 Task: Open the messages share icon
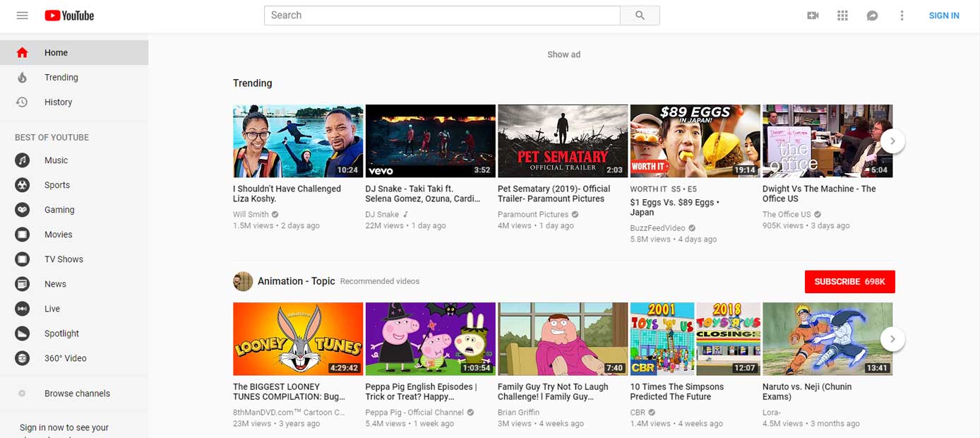click(872, 16)
